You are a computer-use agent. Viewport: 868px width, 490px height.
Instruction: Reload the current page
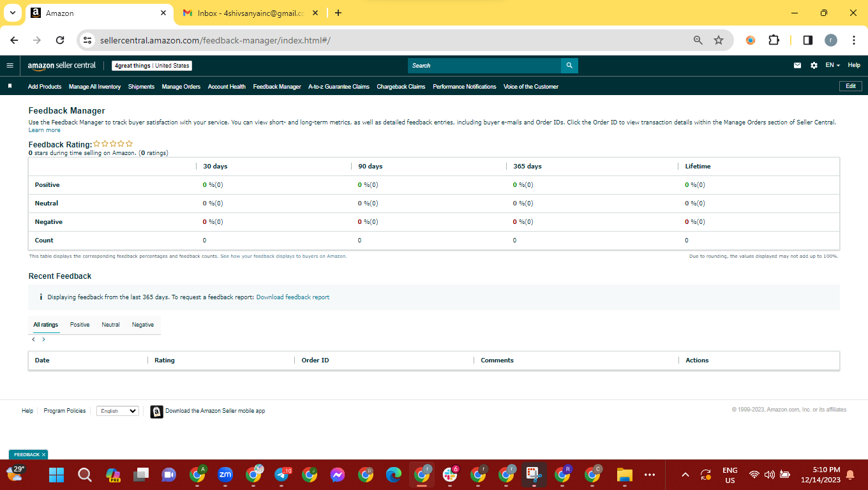[x=60, y=40]
